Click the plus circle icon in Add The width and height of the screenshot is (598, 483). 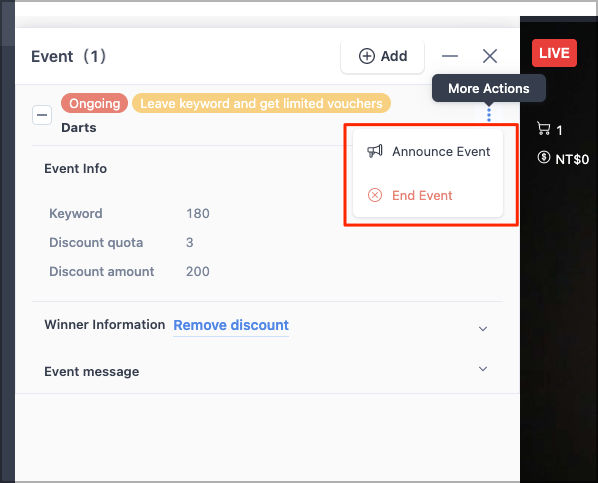click(367, 56)
